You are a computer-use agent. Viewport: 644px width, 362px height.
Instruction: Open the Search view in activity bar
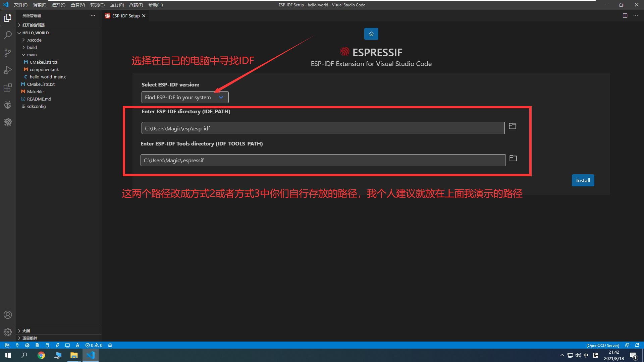(x=8, y=35)
